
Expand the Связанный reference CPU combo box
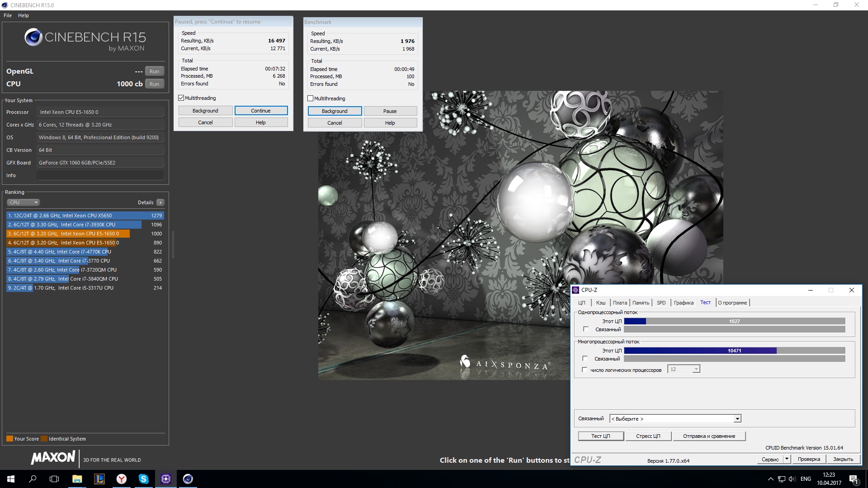coord(737,419)
